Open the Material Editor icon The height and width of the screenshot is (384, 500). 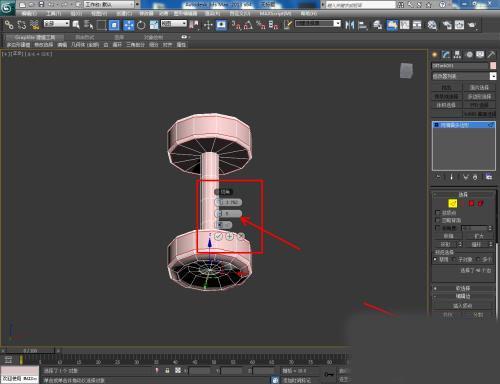[x=432, y=25]
